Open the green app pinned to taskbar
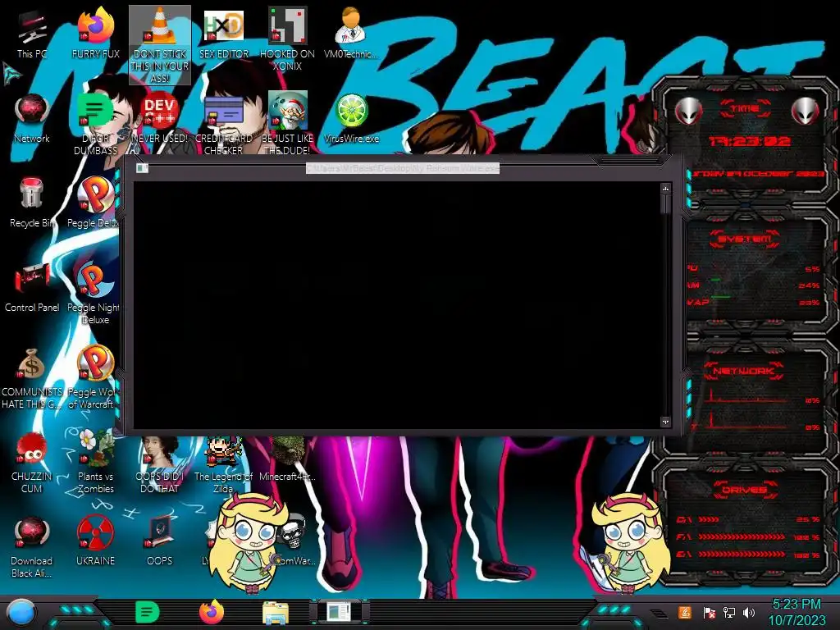 pyautogui.click(x=148, y=612)
